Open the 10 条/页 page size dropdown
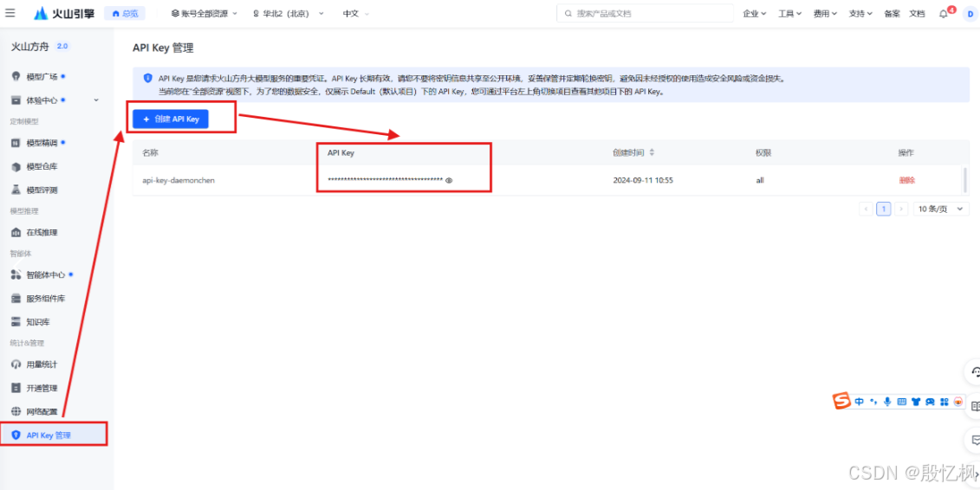980x490 pixels. click(x=941, y=210)
